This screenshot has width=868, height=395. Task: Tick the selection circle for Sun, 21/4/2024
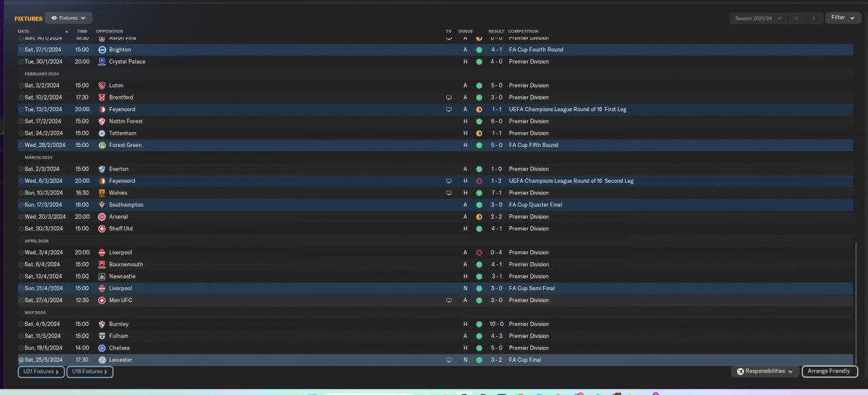tap(21, 288)
